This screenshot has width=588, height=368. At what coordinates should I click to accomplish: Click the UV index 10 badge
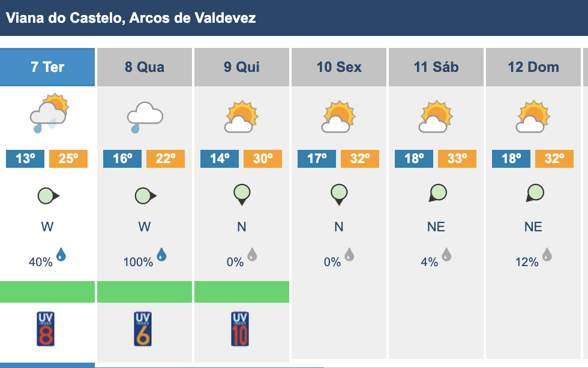240,329
